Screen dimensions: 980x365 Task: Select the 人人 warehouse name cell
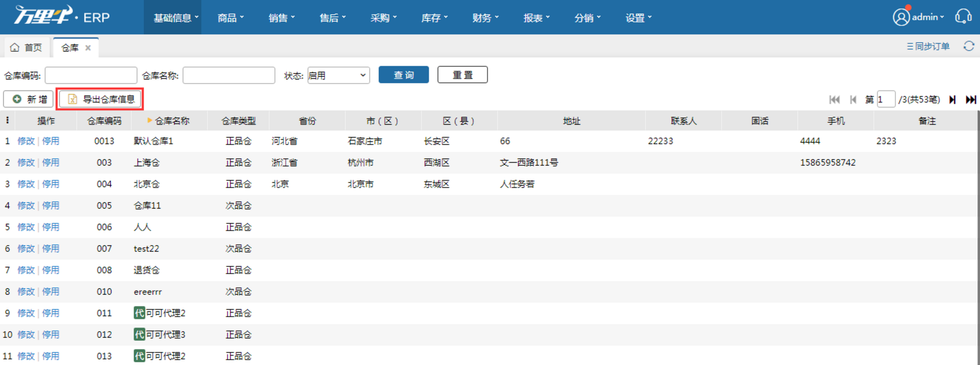click(142, 227)
